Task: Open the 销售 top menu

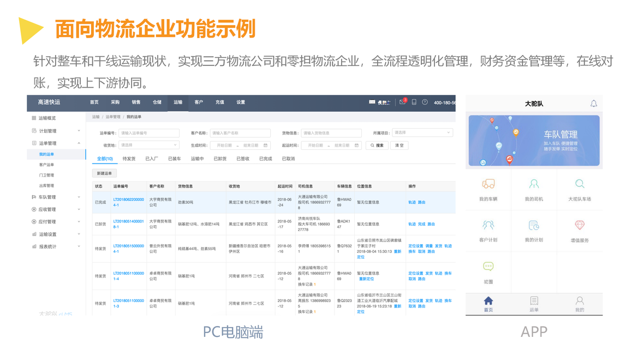Action: [136, 102]
